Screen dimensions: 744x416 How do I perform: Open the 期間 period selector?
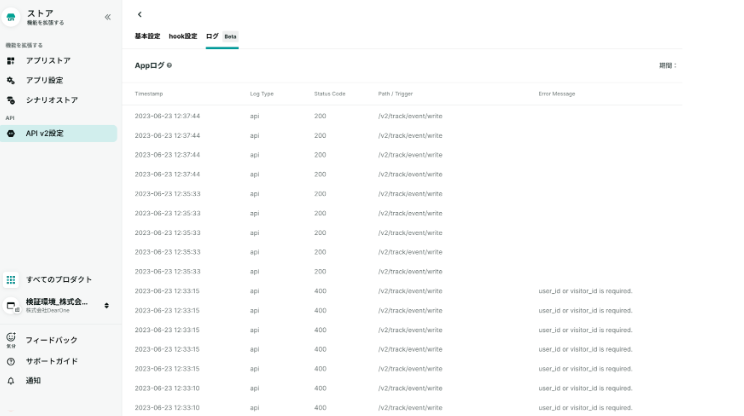[x=668, y=65]
